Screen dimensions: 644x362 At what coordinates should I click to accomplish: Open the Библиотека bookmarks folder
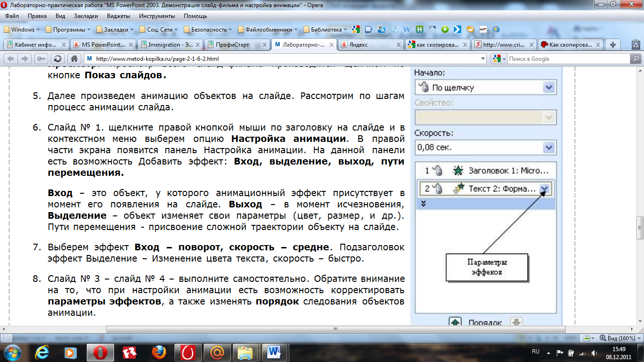coord(325,29)
